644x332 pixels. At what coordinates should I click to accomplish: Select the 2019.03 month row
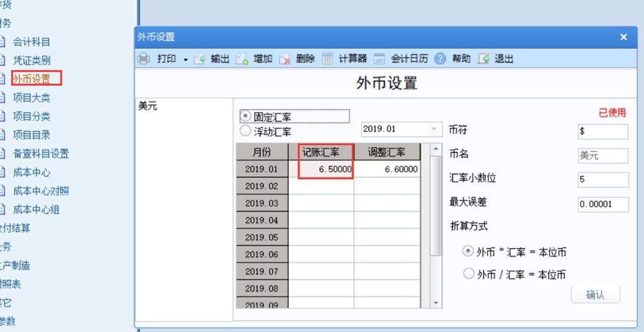[x=262, y=203]
